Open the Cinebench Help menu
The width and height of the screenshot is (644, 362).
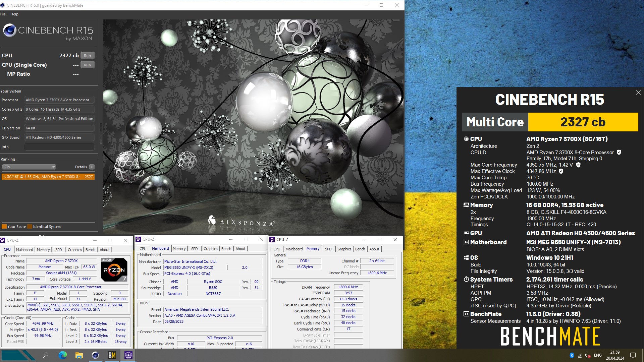14,14
